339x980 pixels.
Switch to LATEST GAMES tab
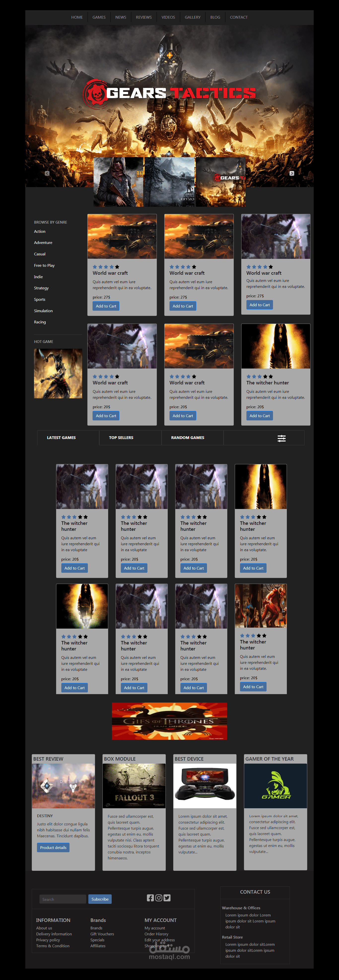[x=61, y=438]
